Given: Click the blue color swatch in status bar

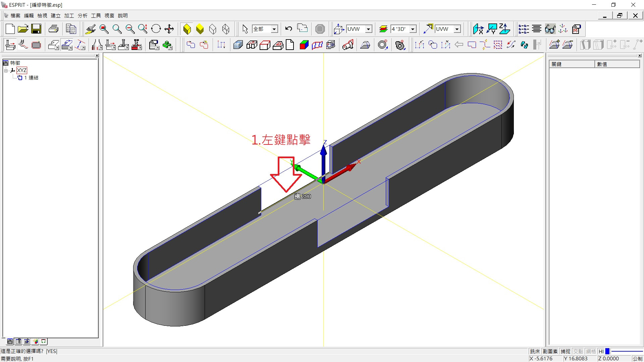Looking at the screenshot, I should 607,351.
